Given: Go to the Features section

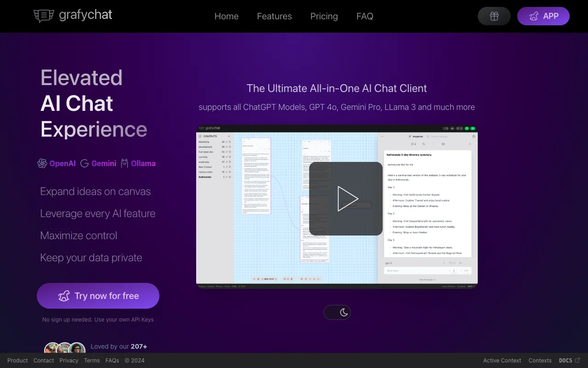Looking at the screenshot, I should click(274, 16).
